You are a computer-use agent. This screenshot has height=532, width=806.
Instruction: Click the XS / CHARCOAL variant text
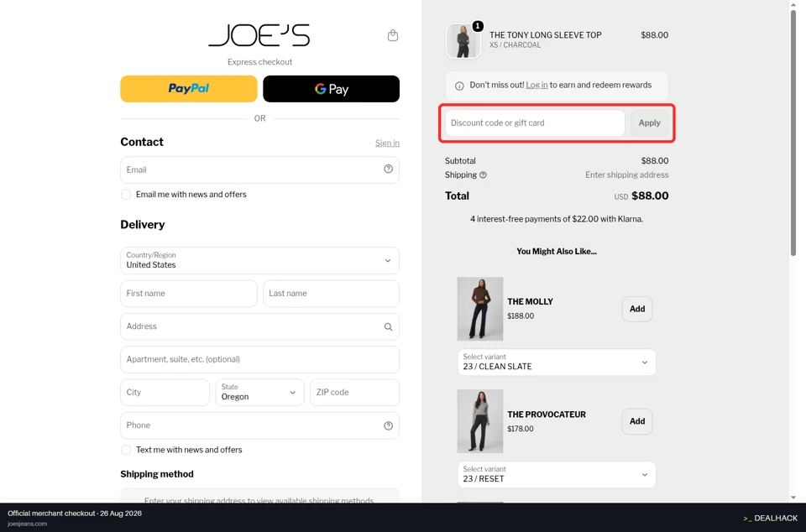click(515, 45)
